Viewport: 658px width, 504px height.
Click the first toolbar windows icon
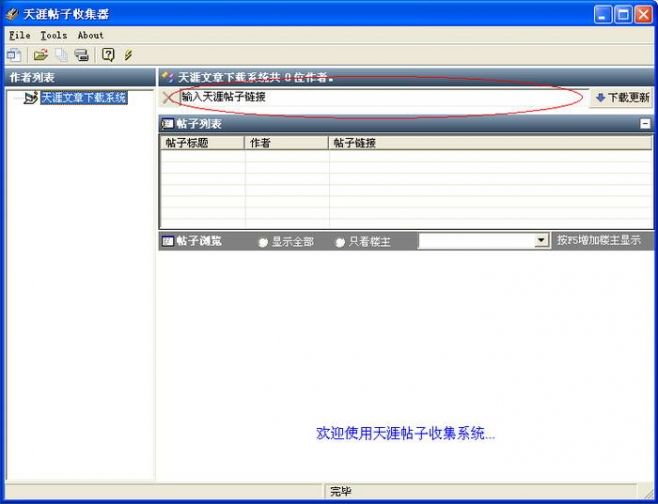click(x=13, y=55)
